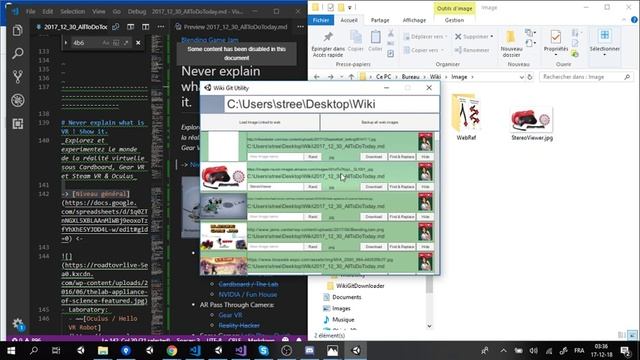
Task: Click the Propriétés checkmark icon
Action: point(556,37)
